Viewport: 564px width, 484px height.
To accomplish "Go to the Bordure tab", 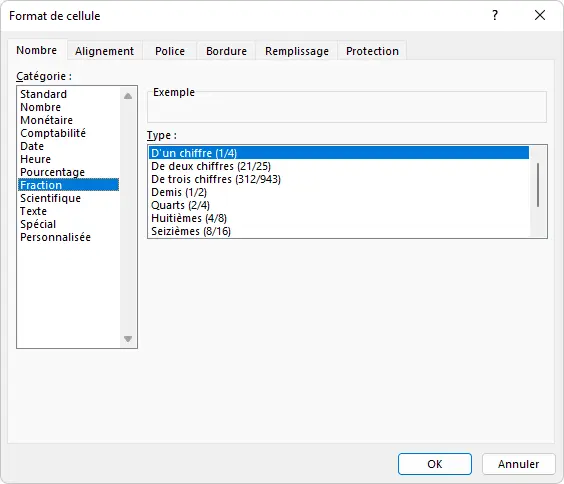I will (x=226, y=51).
